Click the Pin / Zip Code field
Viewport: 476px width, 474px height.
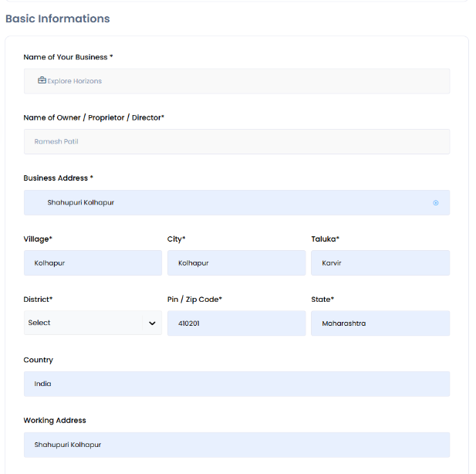click(x=236, y=323)
